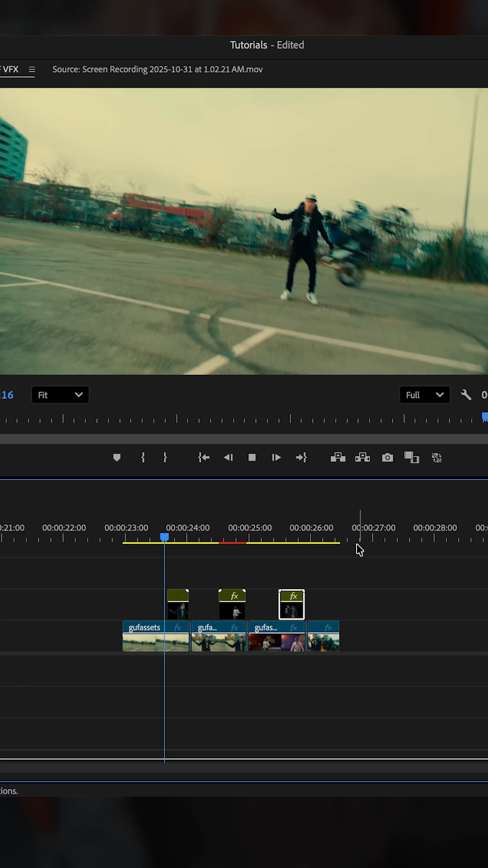
Task: Select the highlighted green fx clip on the upper track
Action: [291, 604]
